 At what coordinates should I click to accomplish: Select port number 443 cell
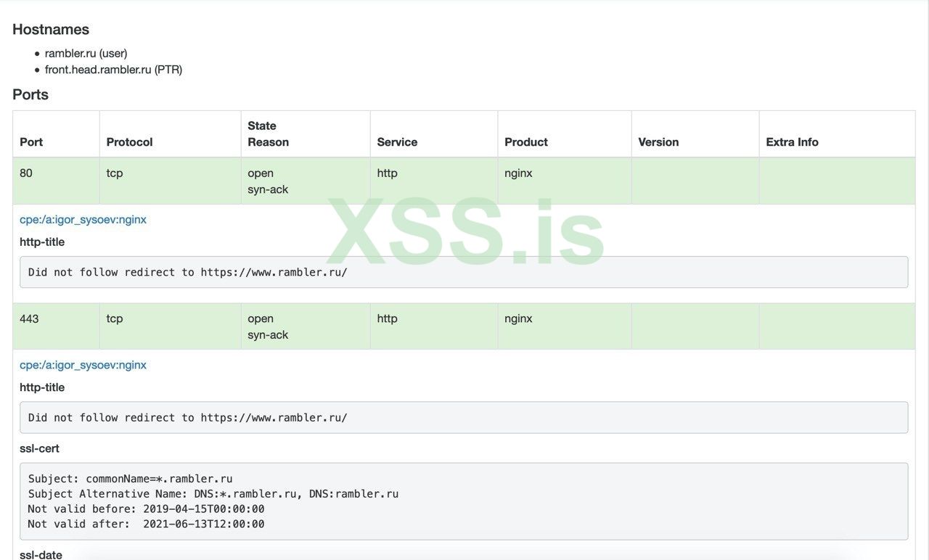pyautogui.click(x=56, y=326)
